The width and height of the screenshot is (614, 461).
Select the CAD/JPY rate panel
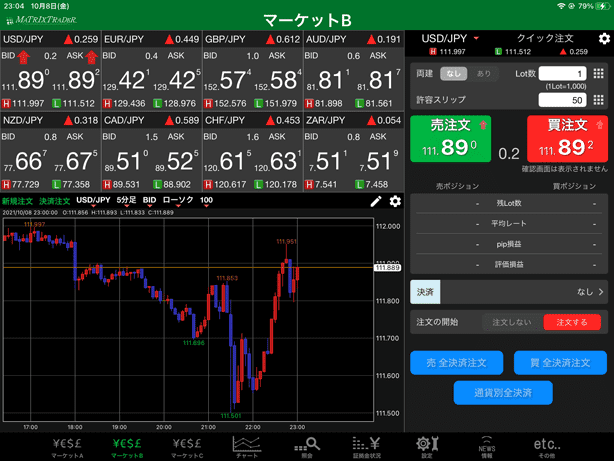point(152,152)
